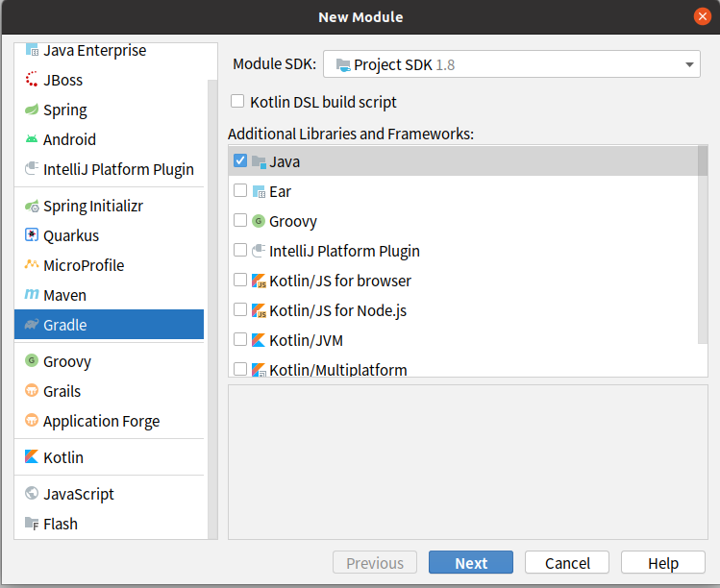
Task: Check the Kotlin/JS for browser checkbox
Action: 240,280
